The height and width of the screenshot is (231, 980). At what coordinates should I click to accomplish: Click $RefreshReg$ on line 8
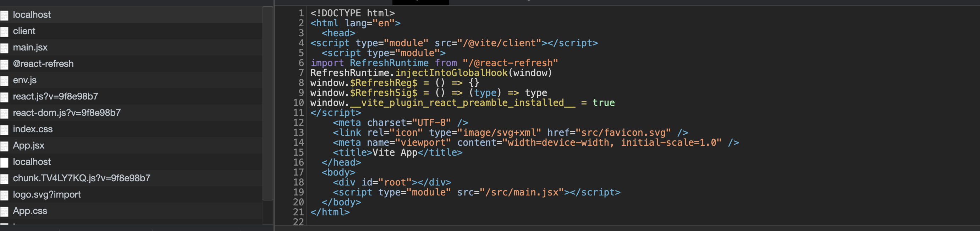384,83
